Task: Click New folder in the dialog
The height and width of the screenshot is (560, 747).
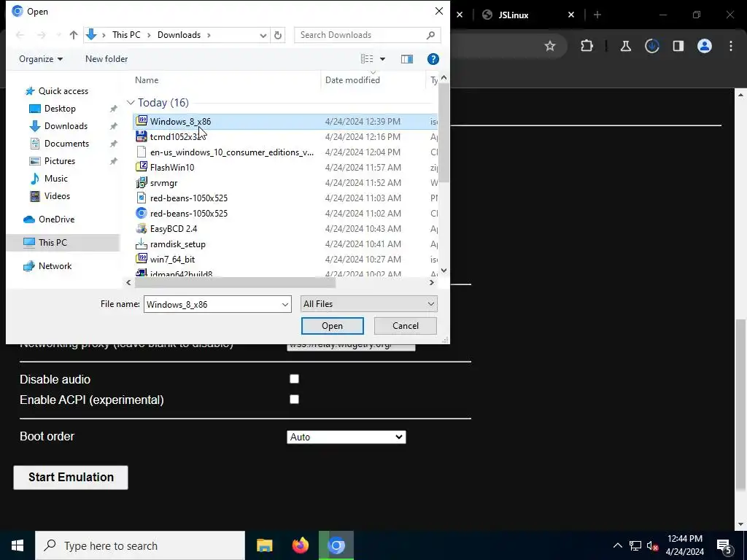Action: point(107,59)
